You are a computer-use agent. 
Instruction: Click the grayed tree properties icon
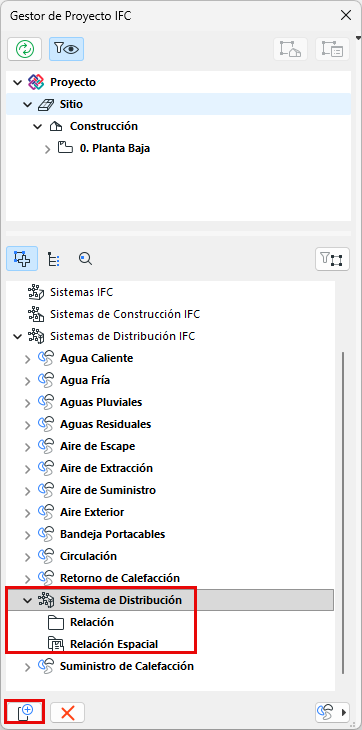click(332, 49)
